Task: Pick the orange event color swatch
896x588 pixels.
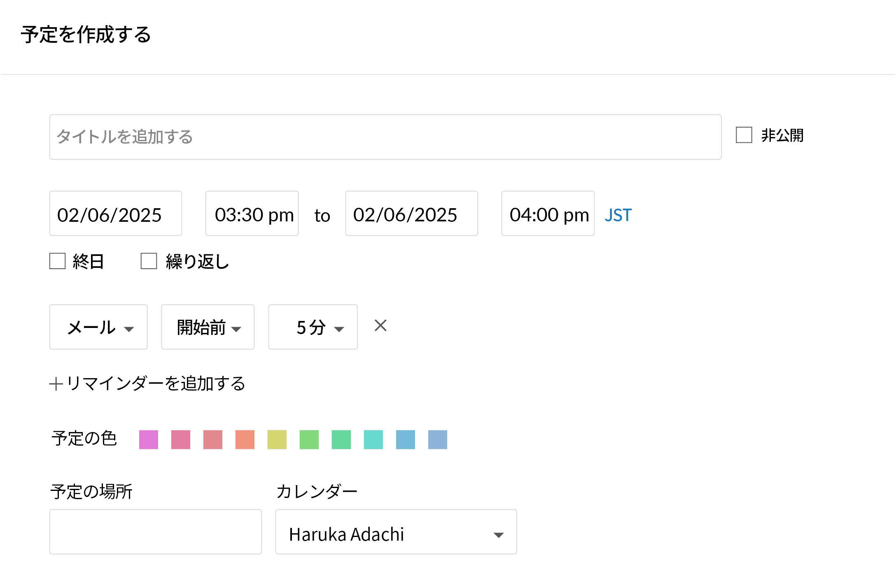Action: tap(245, 439)
